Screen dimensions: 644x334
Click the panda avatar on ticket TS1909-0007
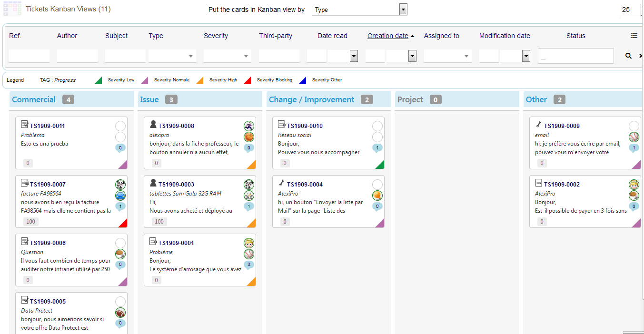[120, 185]
